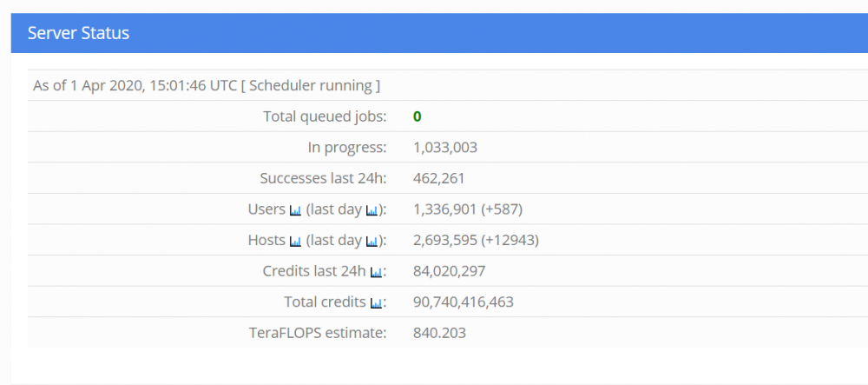Click the Users count 1,336,901 (+587)

(468, 209)
